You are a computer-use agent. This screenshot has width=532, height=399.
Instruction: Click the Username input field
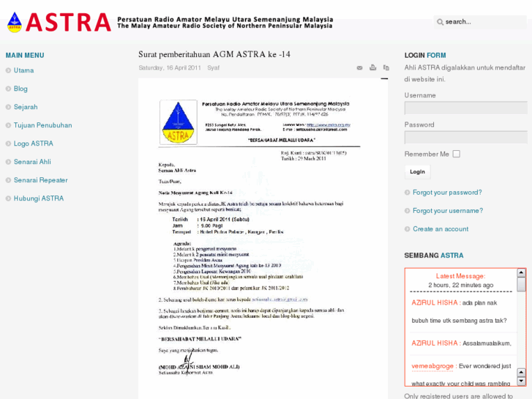(466, 108)
